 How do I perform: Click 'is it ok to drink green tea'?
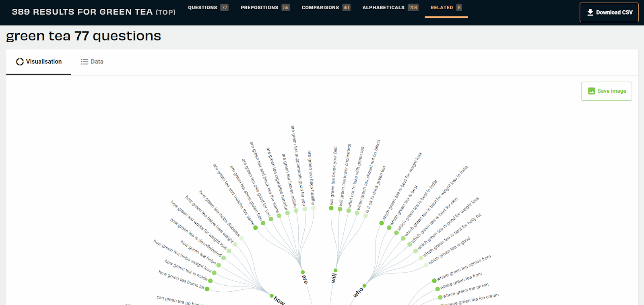click(x=375, y=190)
